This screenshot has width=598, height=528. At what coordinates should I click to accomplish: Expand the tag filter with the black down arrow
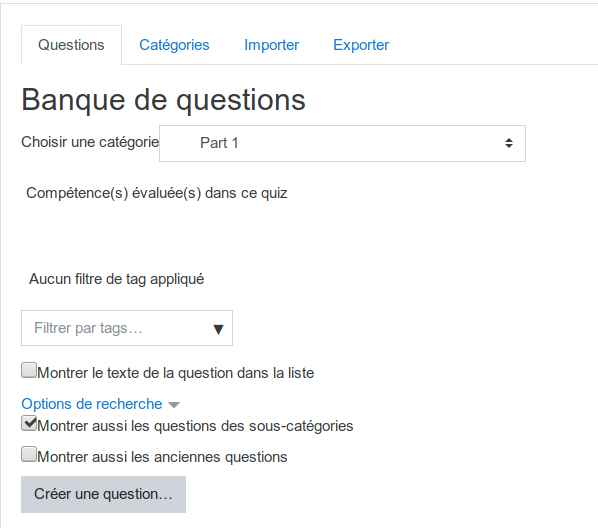[x=218, y=329]
